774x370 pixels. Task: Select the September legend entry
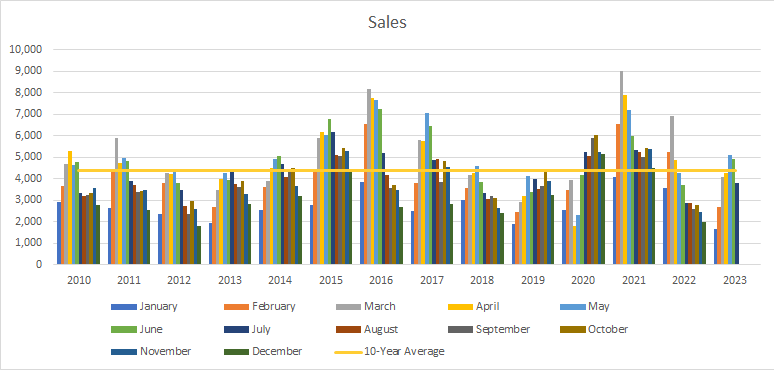point(489,329)
